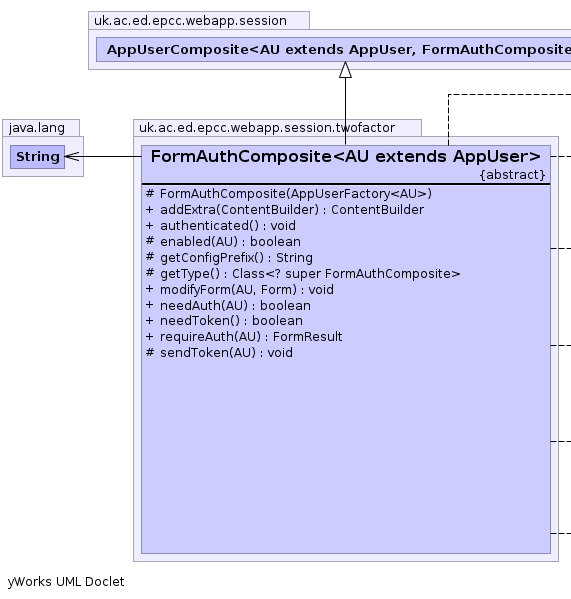
Task: Select the uk.ac.ed.epcc.webapp.session package tab
Action: tap(191, 21)
